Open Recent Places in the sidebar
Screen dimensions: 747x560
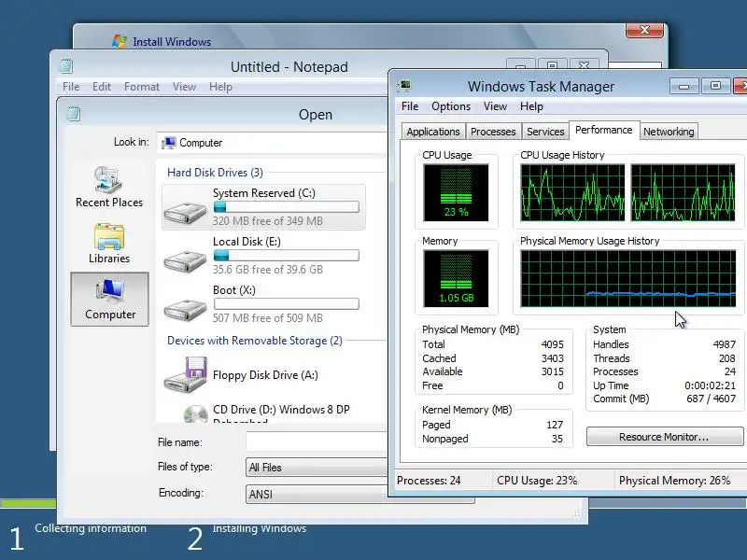[x=109, y=187]
